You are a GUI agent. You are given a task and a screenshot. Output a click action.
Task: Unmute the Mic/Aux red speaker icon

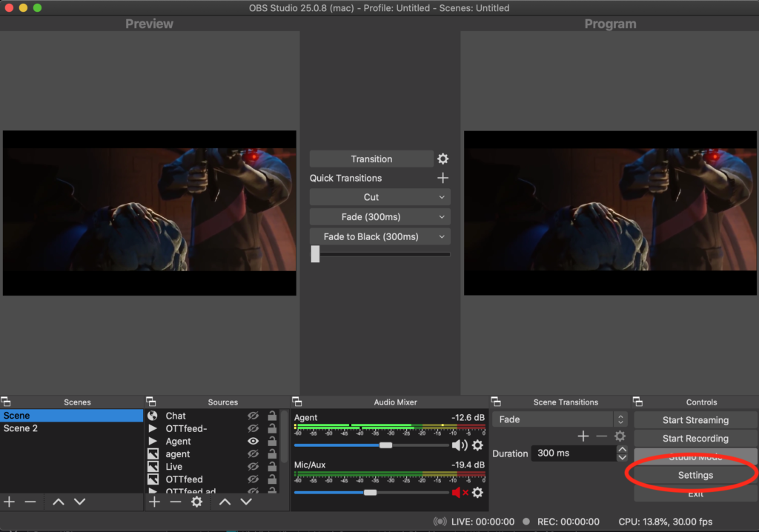pos(460,492)
